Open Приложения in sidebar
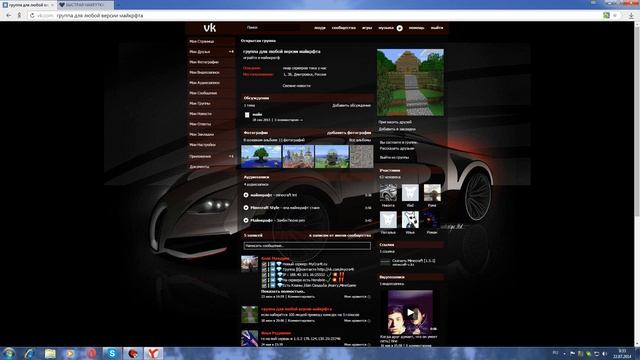640x360 pixels. click(x=200, y=156)
